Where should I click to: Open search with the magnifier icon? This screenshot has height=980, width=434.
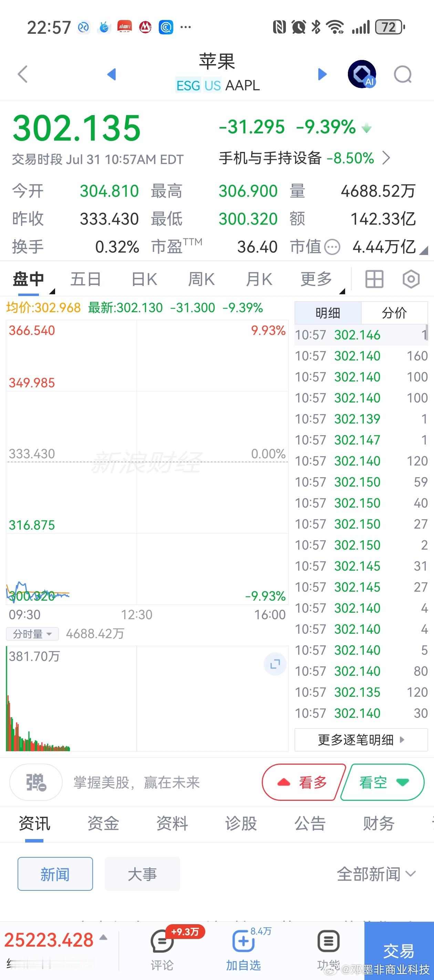(x=403, y=74)
